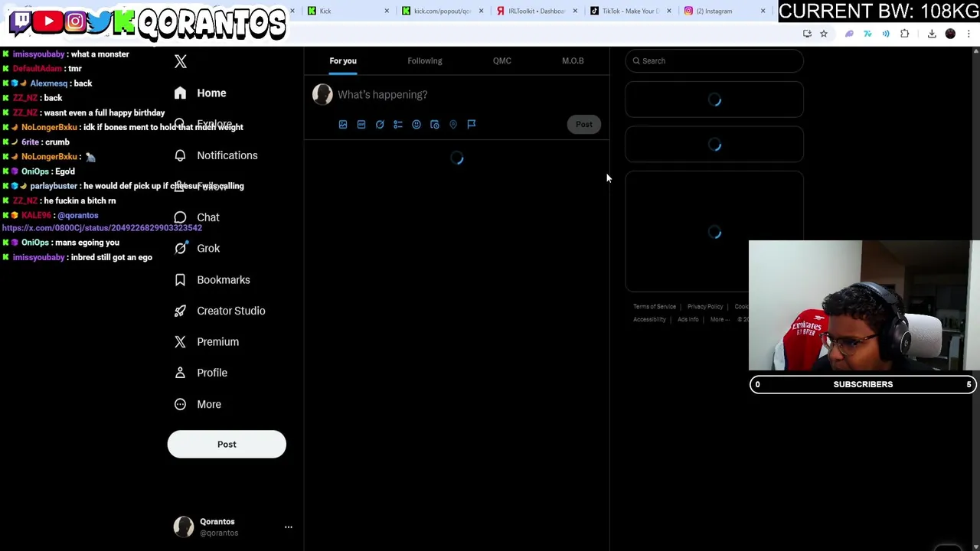Click the Search box on X
980x551 pixels.
click(x=714, y=61)
